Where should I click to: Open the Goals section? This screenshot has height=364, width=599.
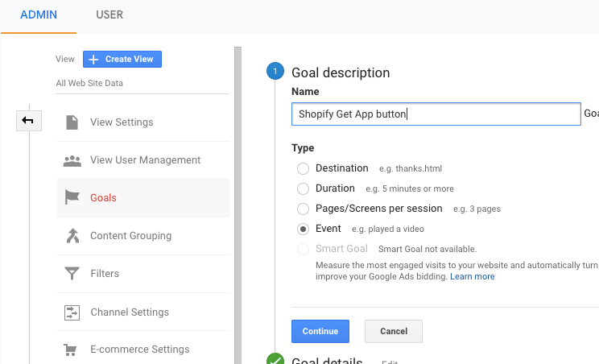click(143, 198)
